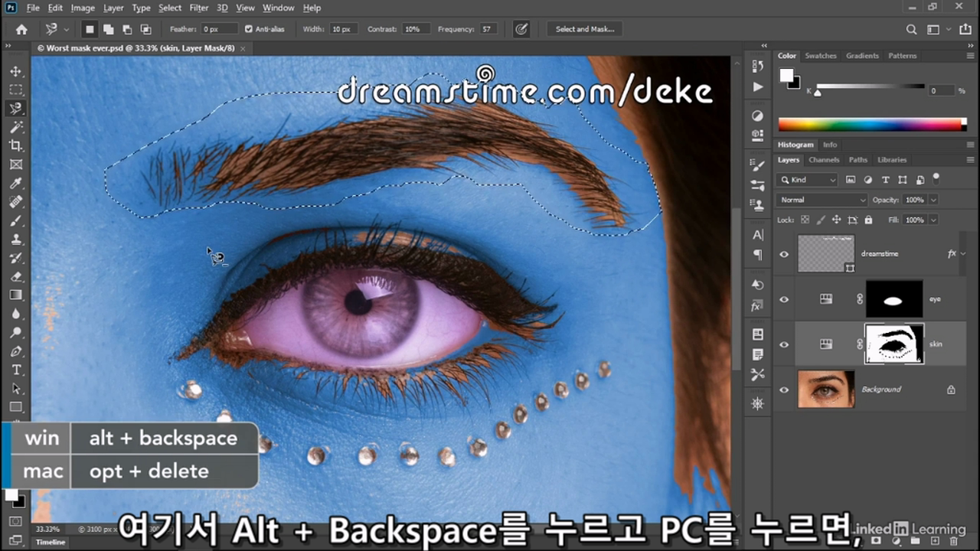Viewport: 980px width, 551px height.
Task: Select the Move tool
Action: (16, 71)
